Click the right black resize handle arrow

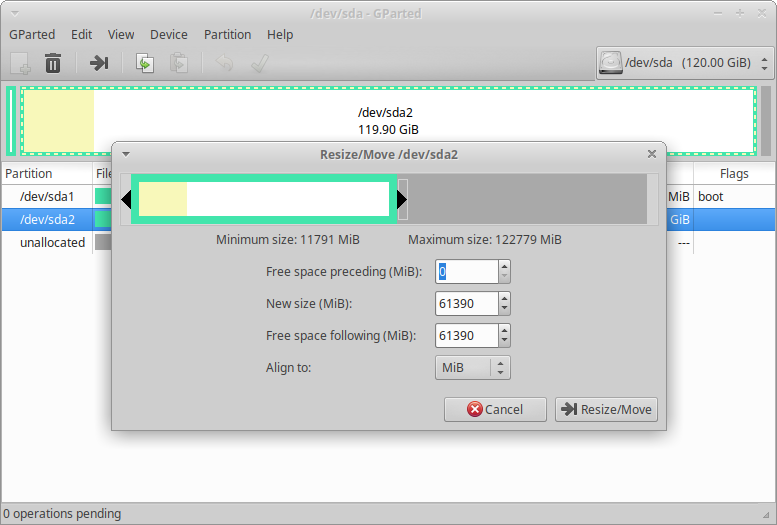coord(402,199)
